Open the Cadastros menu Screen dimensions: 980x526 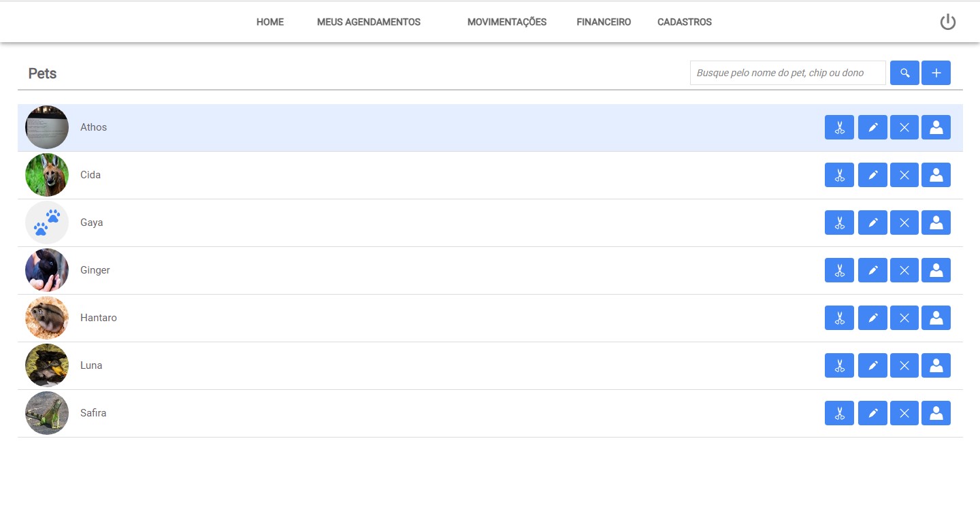click(x=684, y=22)
